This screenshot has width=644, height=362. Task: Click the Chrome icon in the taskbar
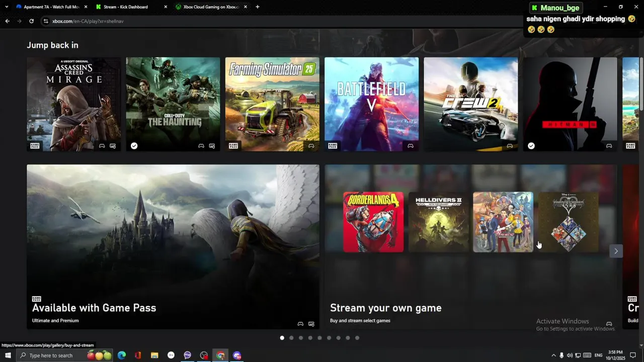(x=220, y=355)
